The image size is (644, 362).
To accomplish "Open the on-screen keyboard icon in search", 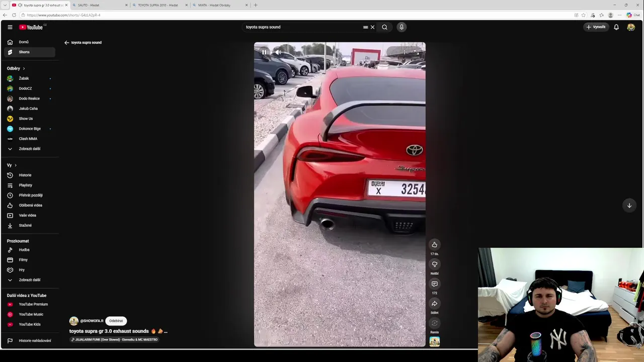I will [365, 27].
